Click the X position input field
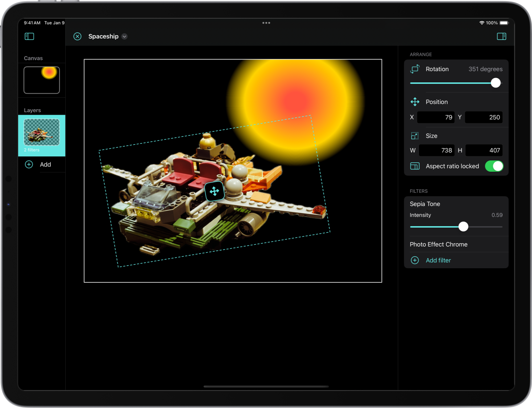The image size is (532, 408). pos(436,117)
